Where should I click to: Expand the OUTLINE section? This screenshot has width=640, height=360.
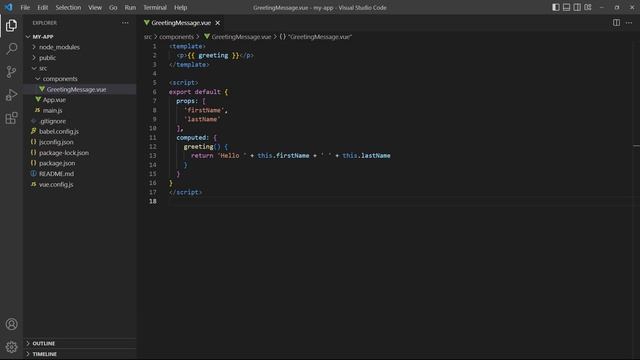pyautogui.click(x=28, y=343)
